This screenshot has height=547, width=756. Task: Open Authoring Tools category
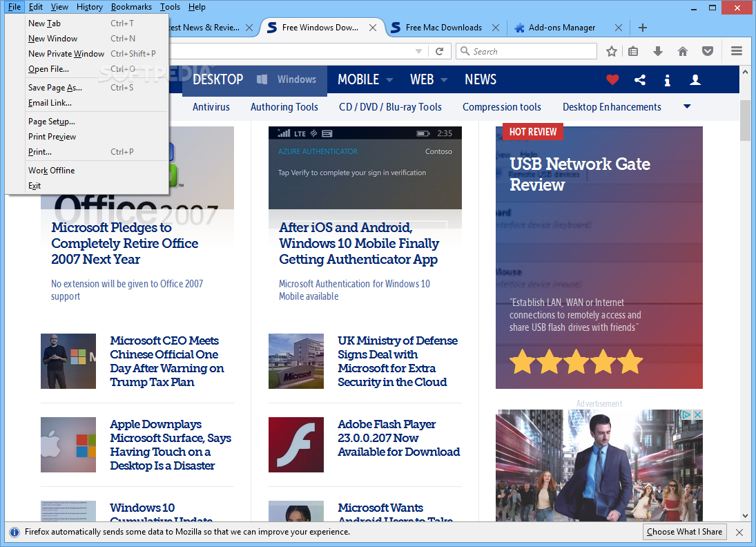click(x=284, y=107)
